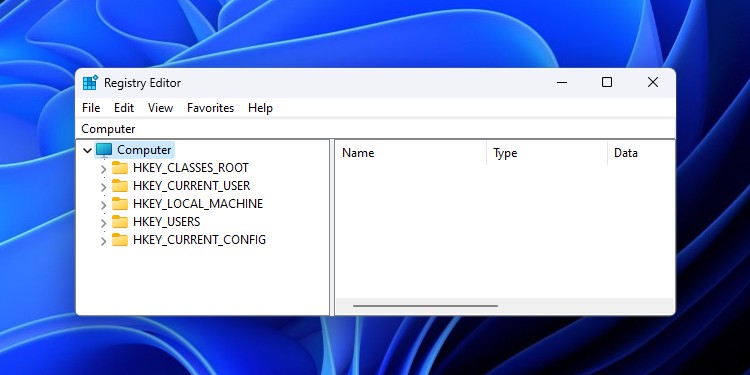
Task: Open the View menu
Action: pyautogui.click(x=160, y=108)
